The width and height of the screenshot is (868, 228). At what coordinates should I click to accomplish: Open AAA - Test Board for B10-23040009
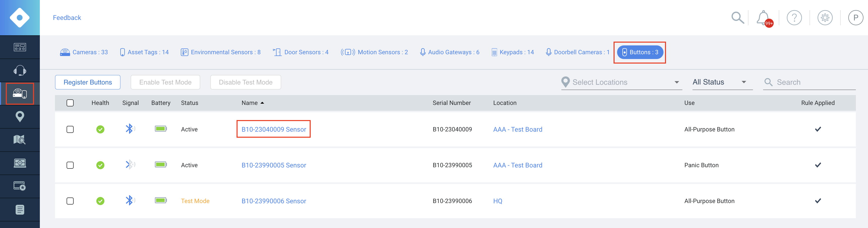click(x=517, y=129)
